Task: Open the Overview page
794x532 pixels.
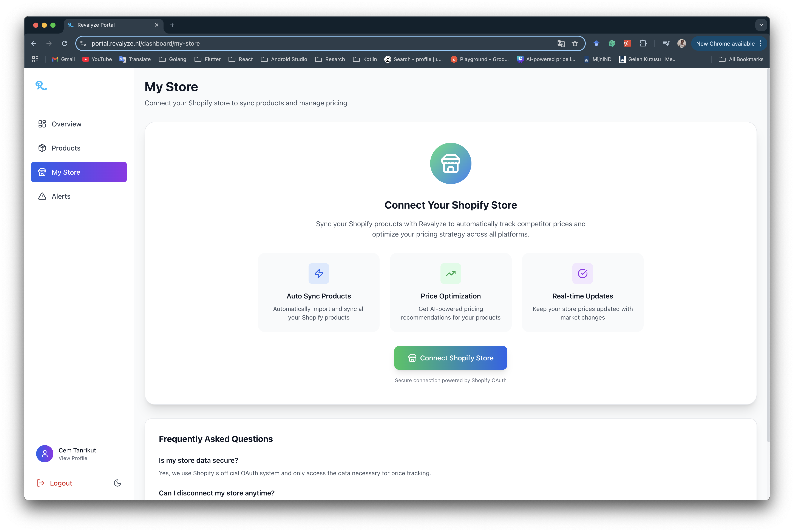Action: pyautogui.click(x=79, y=124)
